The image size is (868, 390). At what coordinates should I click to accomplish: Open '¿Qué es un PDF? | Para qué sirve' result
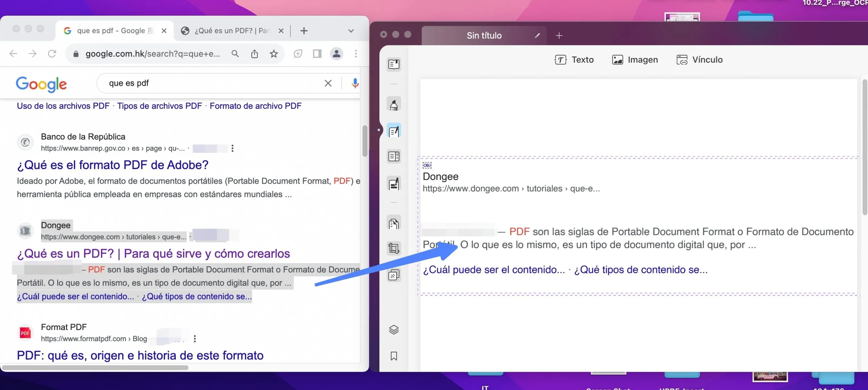point(153,253)
